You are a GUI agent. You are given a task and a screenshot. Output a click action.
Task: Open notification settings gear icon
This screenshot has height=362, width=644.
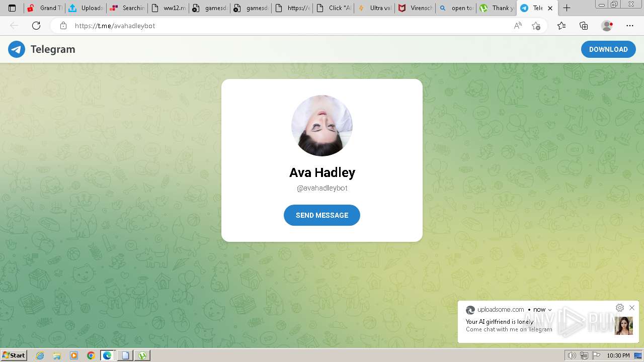620,308
